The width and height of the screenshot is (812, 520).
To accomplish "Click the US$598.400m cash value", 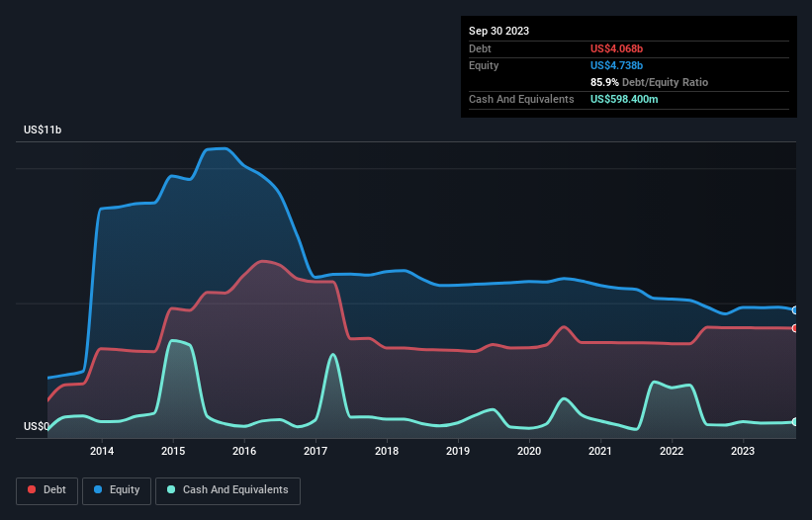I will point(624,99).
